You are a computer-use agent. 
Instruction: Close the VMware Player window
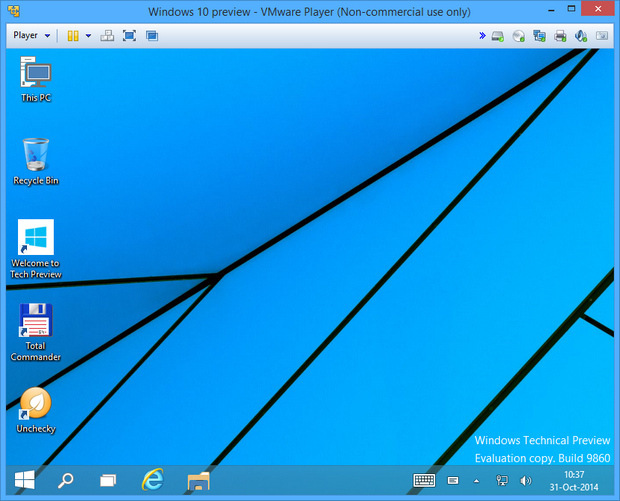[597, 9]
